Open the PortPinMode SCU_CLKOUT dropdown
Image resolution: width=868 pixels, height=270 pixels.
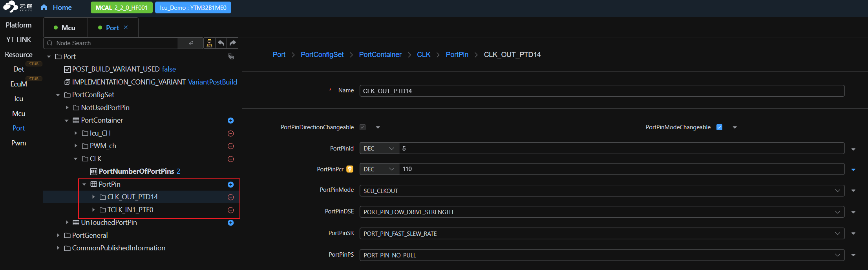pyautogui.click(x=602, y=191)
